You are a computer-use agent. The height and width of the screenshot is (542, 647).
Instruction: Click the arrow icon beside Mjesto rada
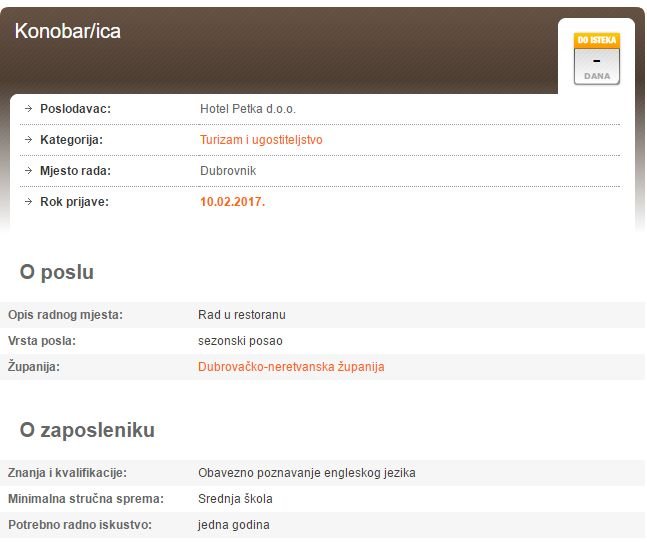point(28,171)
